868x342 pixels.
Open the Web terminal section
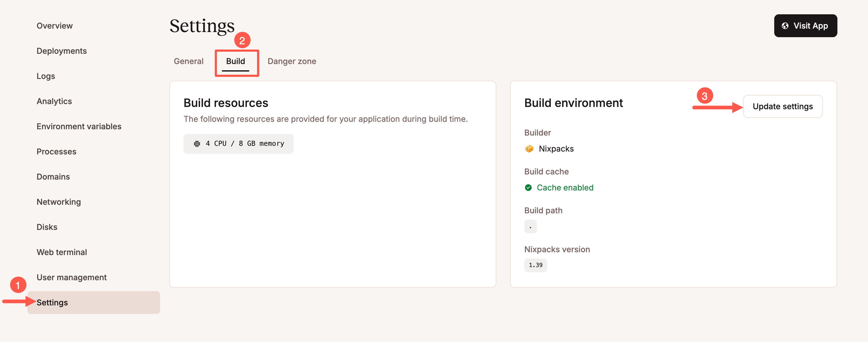62,252
